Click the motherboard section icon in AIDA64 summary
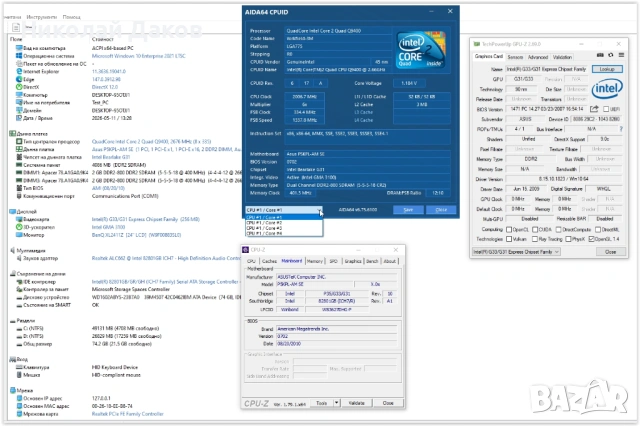The width and height of the screenshot is (640, 426). pos(12,134)
